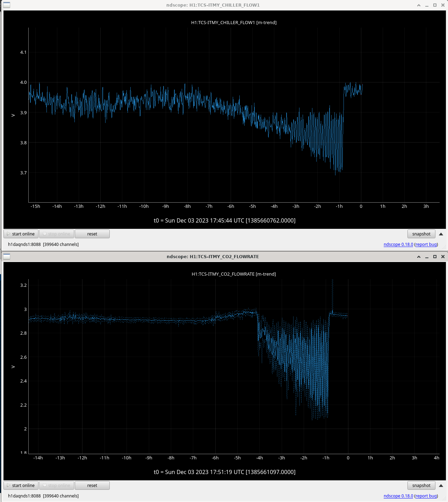Viewport: 448px width, 502px height.
Task: Expand the control panel in the CHILLER_FLOW1 window
Action: click(441, 234)
